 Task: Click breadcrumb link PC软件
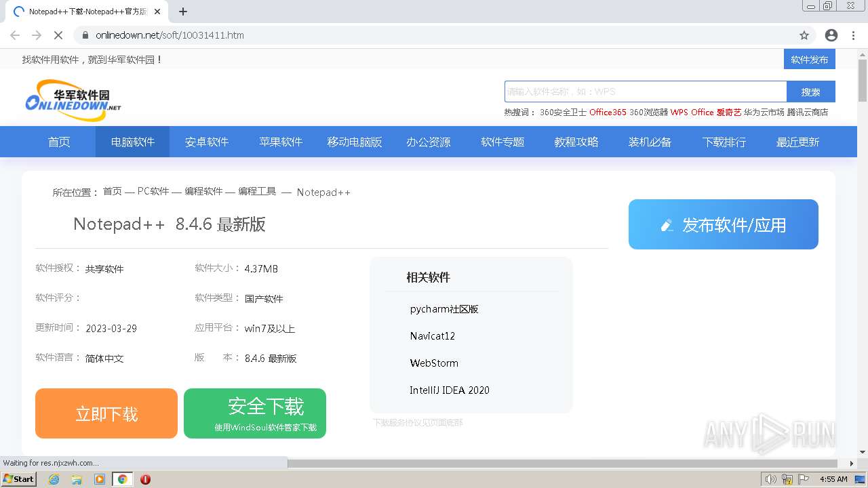(x=153, y=192)
